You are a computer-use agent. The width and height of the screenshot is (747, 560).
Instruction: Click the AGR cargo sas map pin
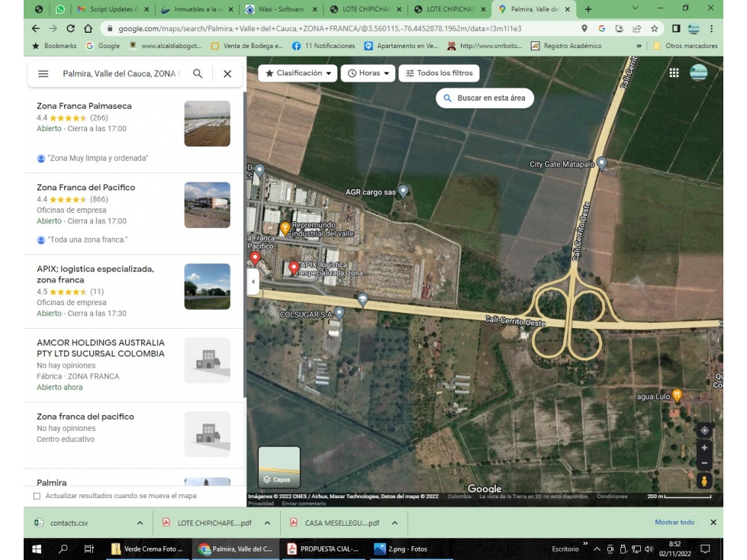403,191
